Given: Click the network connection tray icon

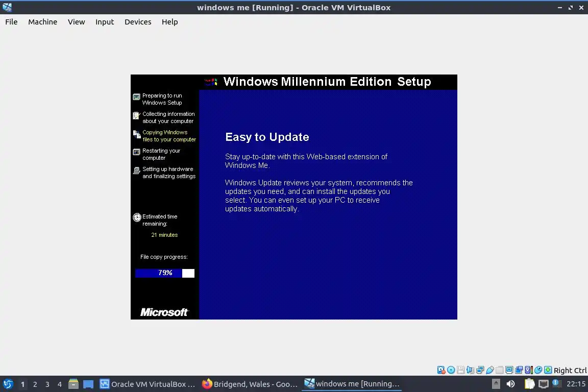Looking at the screenshot, I should coord(544,384).
